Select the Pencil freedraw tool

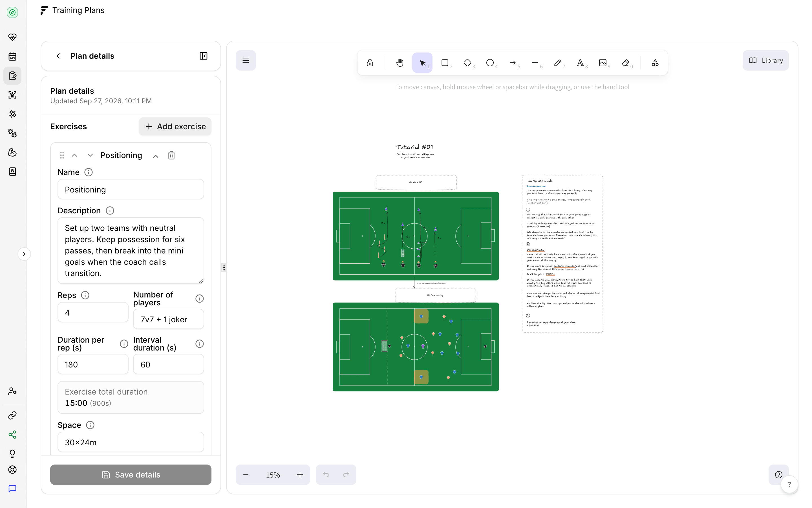pos(558,63)
